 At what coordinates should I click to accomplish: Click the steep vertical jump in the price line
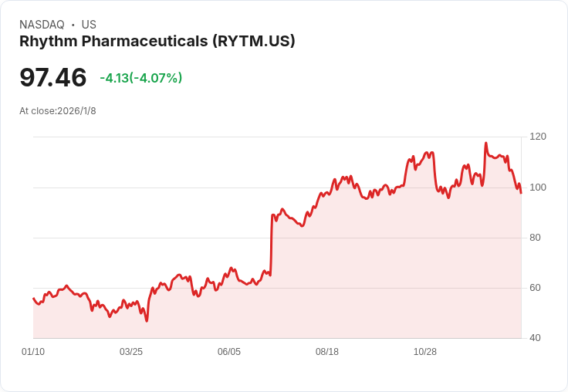272,245
